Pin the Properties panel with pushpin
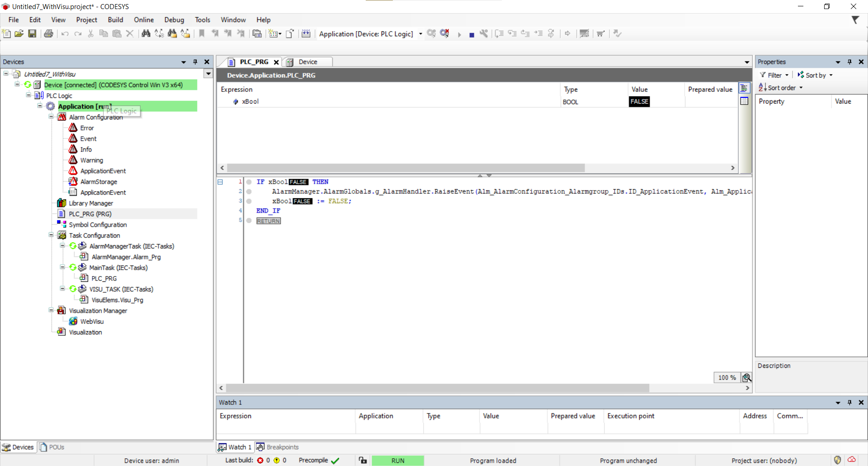This screenshot has width=868, height=466. (849, 62)
